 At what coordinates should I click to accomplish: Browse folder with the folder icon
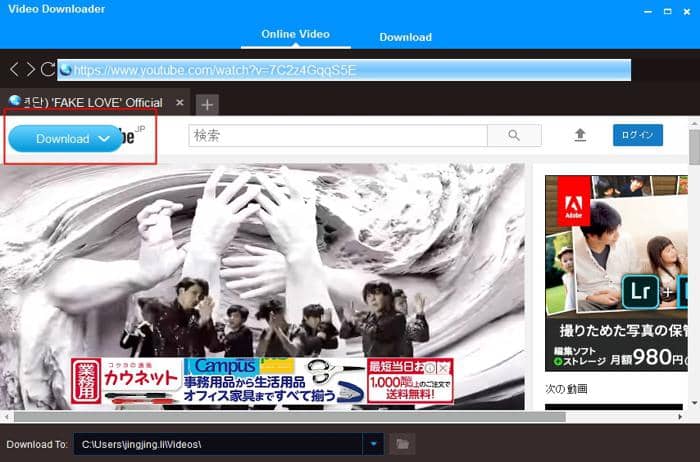[402, 444]
